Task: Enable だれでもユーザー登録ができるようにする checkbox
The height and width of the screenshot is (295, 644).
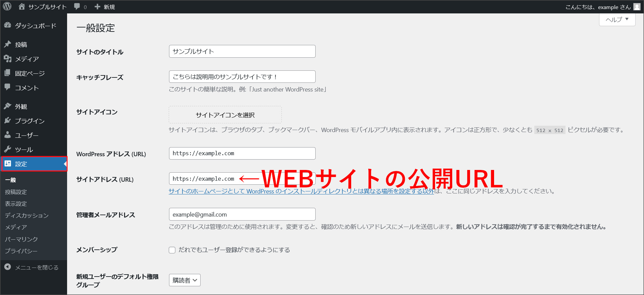Action: pos(172,250)
